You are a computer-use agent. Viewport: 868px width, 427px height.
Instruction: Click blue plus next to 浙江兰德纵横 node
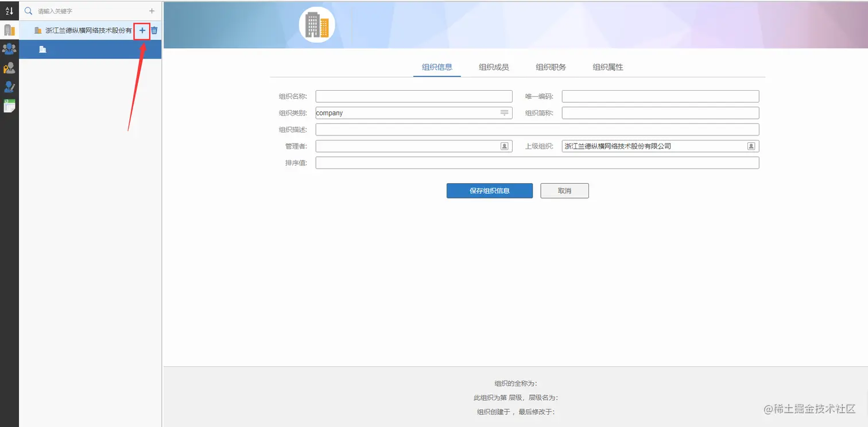(142, 30)
